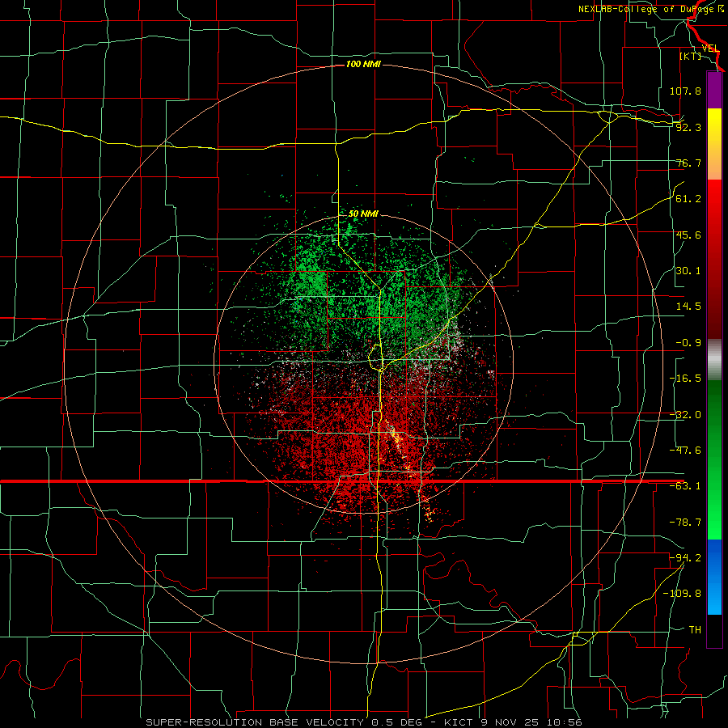This screenshot has width=728, height=728.
Task: Select the -16.5 legend value
Action: tap(685, 379)
